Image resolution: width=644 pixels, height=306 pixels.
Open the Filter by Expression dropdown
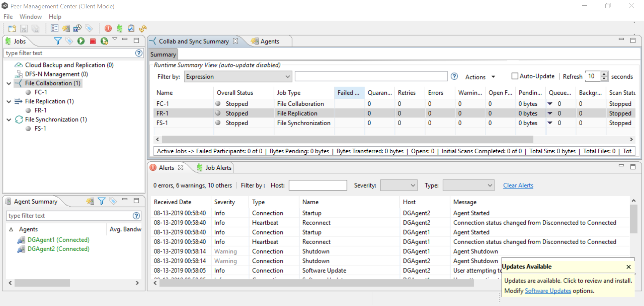[x=238, y=76]
